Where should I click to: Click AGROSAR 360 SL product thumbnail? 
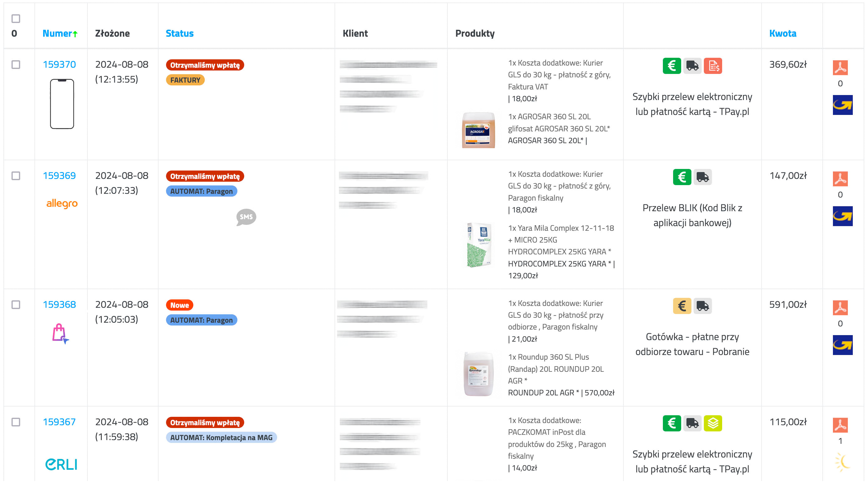click(478, 130)
